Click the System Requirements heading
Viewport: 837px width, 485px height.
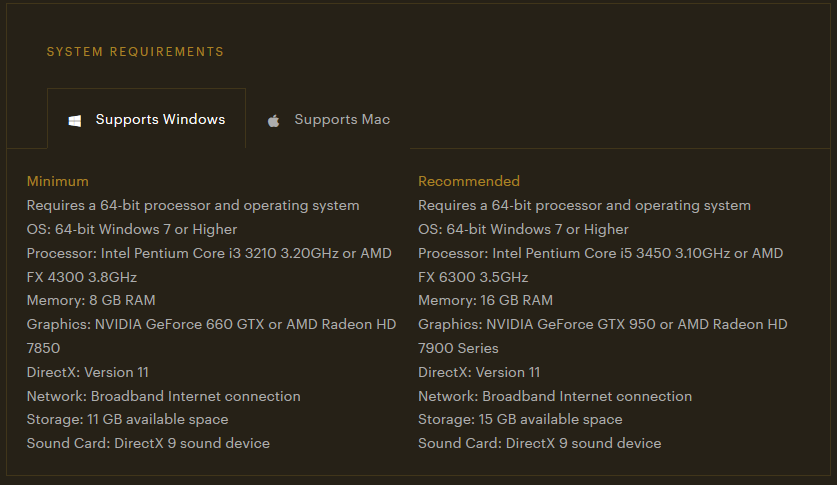pos(135,52)
